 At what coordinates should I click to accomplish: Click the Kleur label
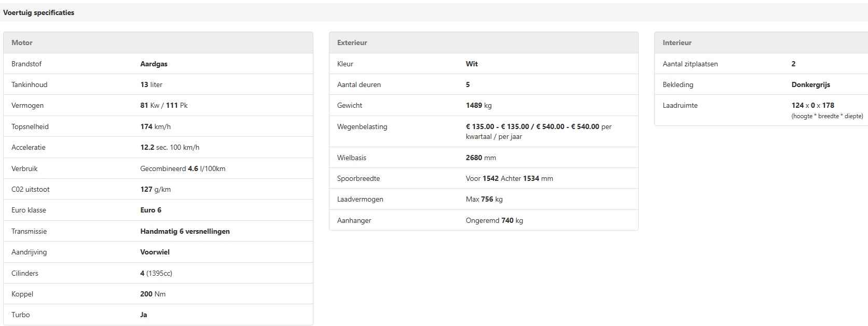click(x=345, y=64)
